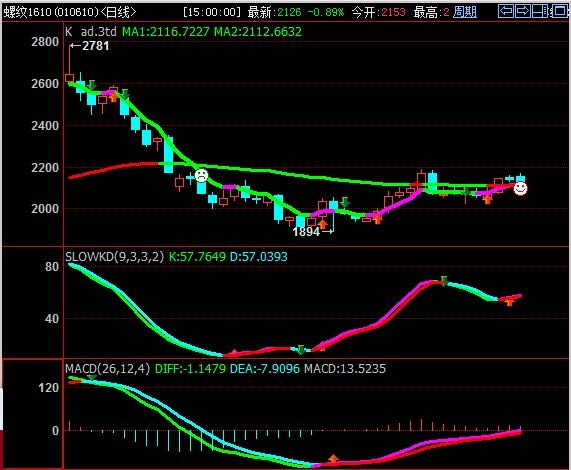This screenshot has width=571, height=470.
Task: Click the K ad.3td indicator label
Action: pos(91,32)
